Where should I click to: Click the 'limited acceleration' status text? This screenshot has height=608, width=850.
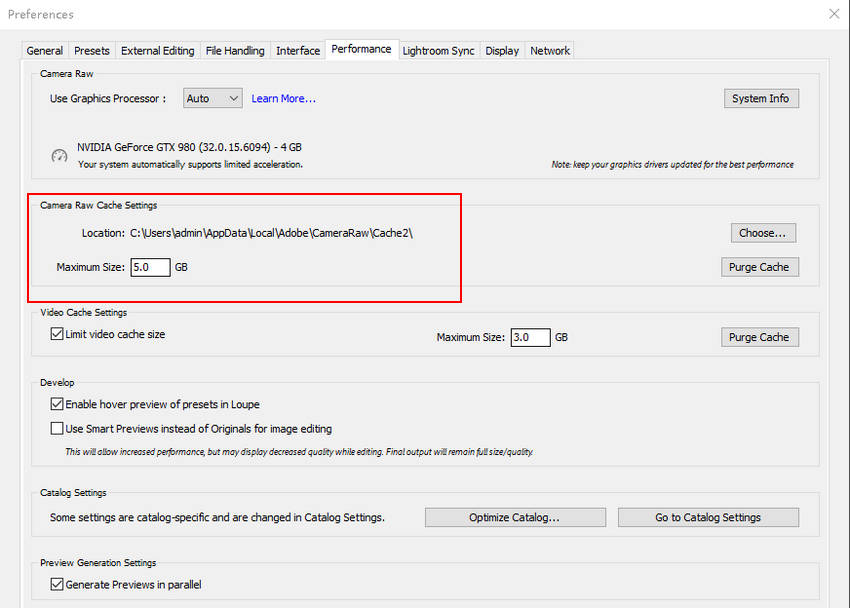(x=190, y=165)
